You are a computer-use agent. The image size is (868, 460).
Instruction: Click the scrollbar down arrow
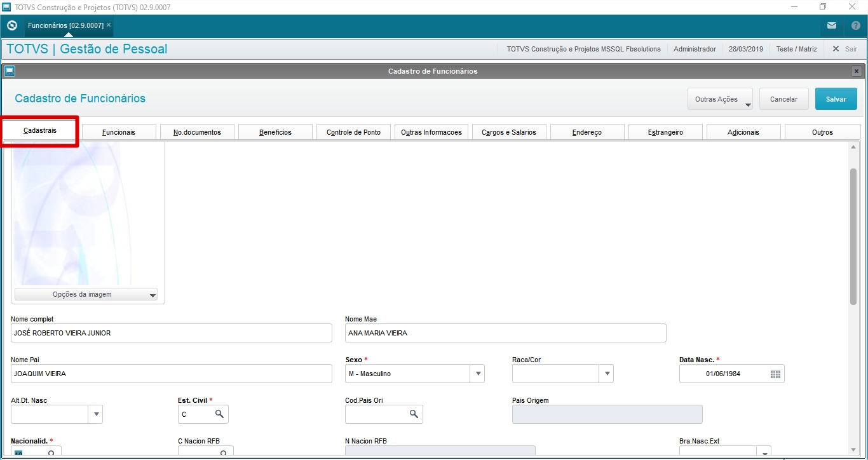coord(853,450)
